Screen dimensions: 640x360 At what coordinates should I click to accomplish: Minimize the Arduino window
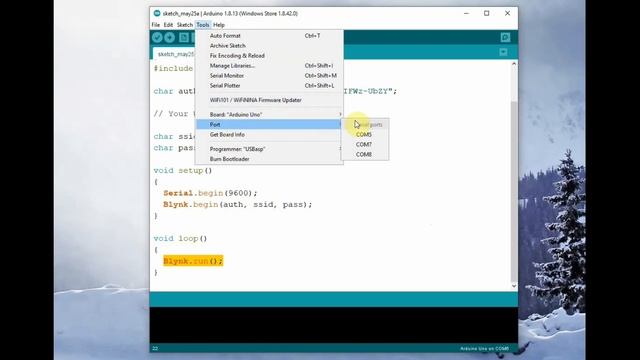tap(466, 13)
